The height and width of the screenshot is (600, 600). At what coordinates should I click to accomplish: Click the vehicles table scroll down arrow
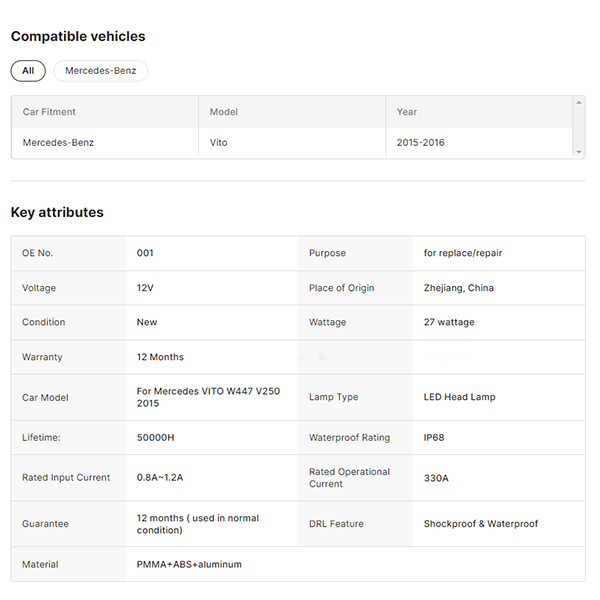(x=579, y=151)
